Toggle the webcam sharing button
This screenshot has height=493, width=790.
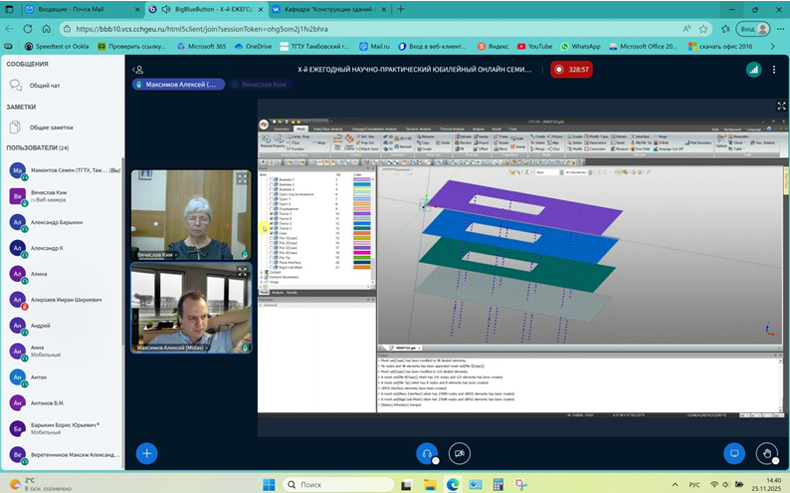(459, 453)
